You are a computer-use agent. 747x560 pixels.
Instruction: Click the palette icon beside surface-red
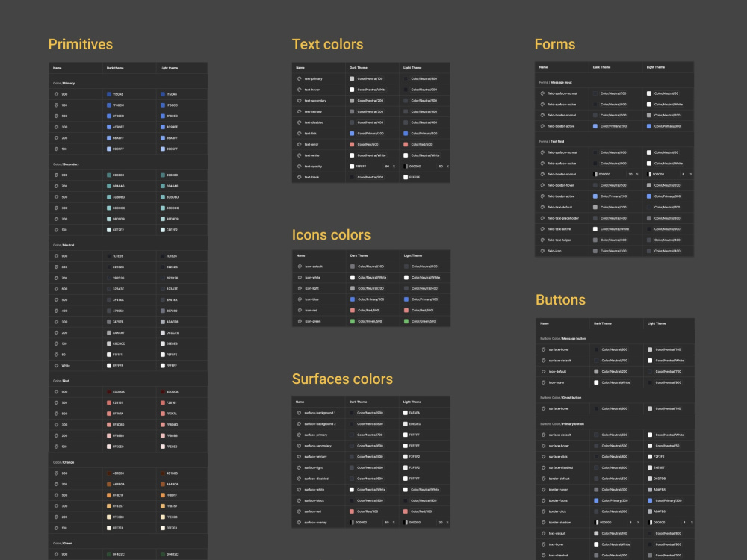[x=300, y=511]
